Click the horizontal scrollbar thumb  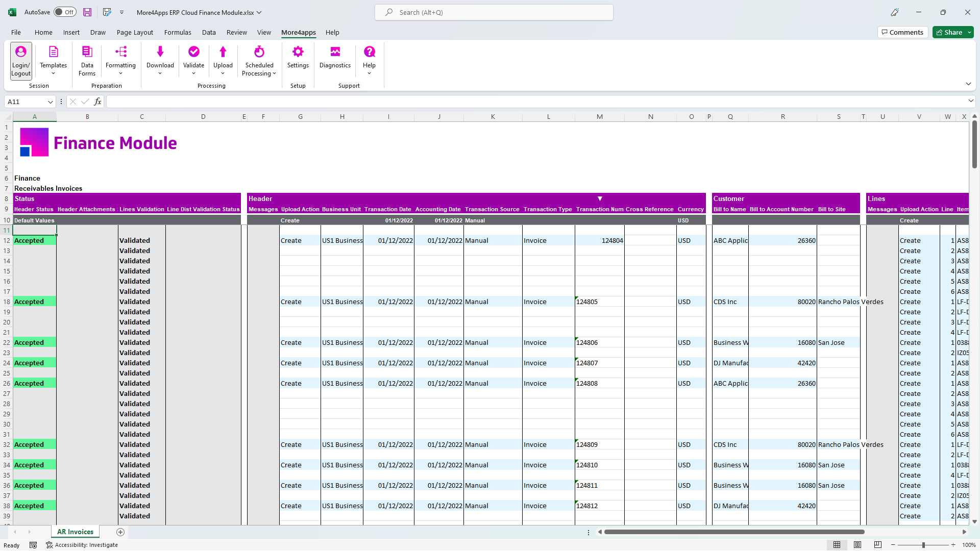point(734,532)
